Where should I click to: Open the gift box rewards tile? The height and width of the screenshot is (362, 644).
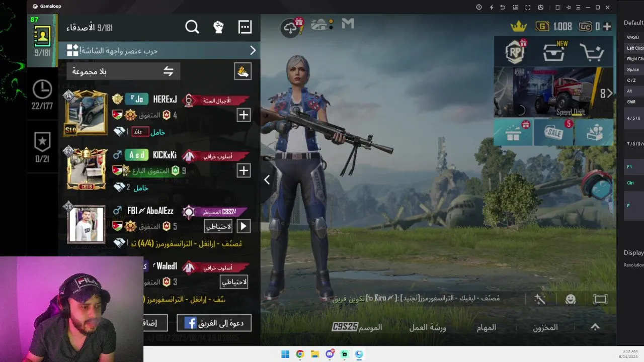coord(513,133)
